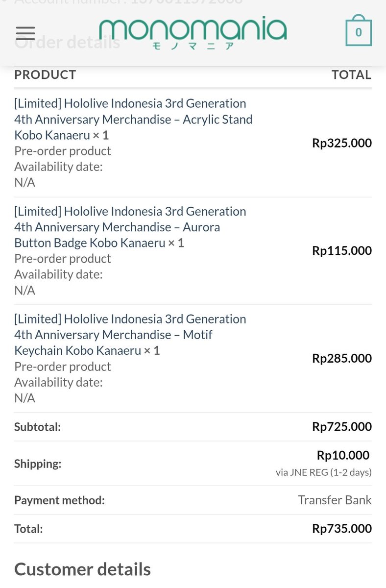The width and height of the screenshot is (386, 588).
Task: Click the shipping cost Rp10.000
Action: (x=343, y=455)
